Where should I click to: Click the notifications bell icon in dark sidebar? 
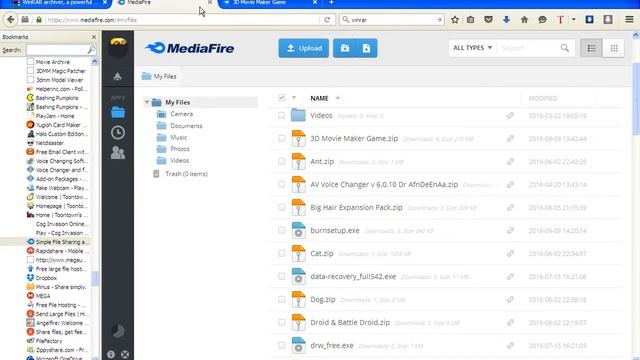point(118,76)
